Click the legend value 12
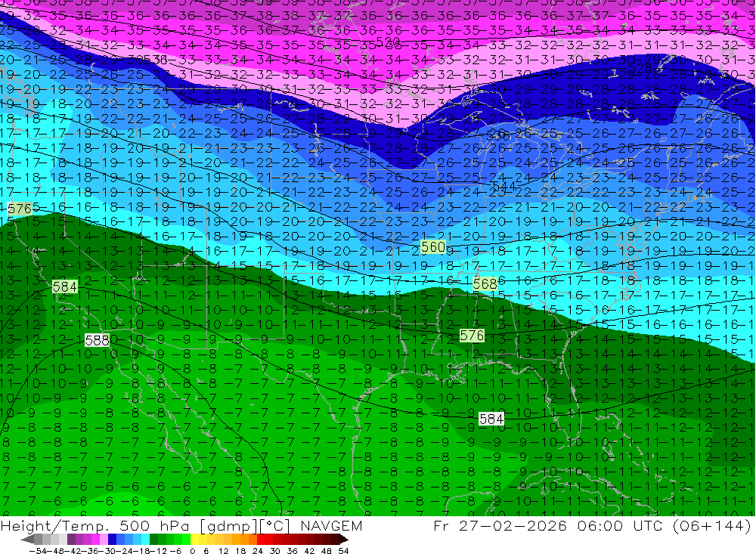Screen dimensions: 756x554 tap(224, 551)
